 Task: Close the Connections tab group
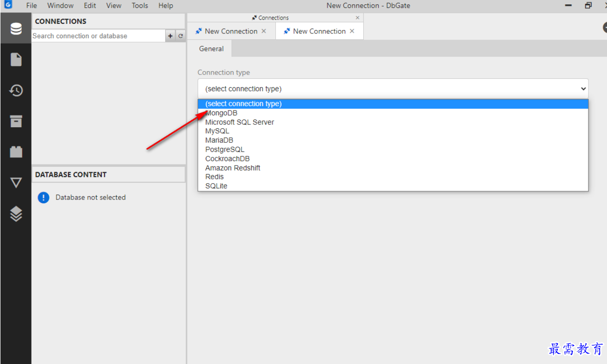(x=357, y=18)
